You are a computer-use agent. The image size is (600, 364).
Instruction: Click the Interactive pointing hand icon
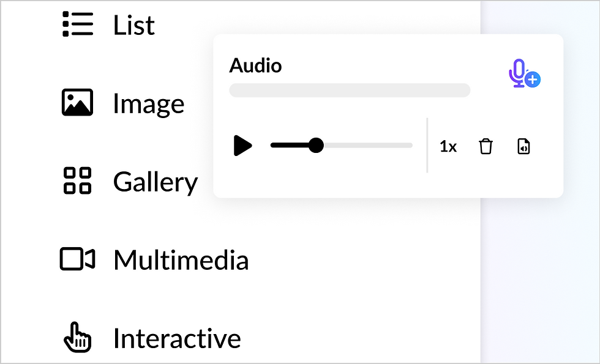[78, 338]
